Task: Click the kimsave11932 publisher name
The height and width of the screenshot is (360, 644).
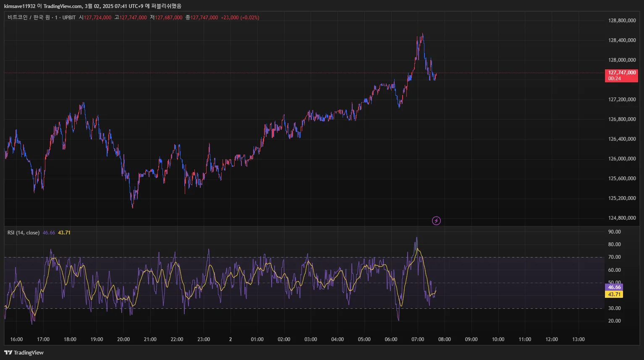Action: (20, 6)
